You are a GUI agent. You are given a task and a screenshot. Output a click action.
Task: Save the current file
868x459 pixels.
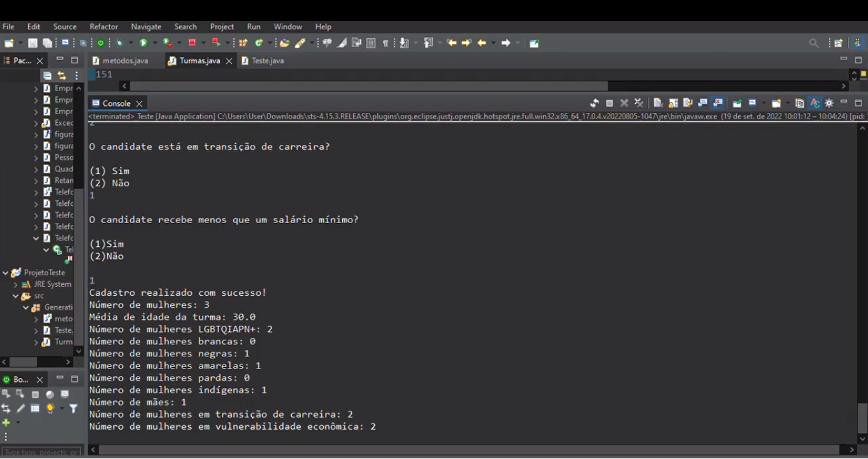point(33,43)
